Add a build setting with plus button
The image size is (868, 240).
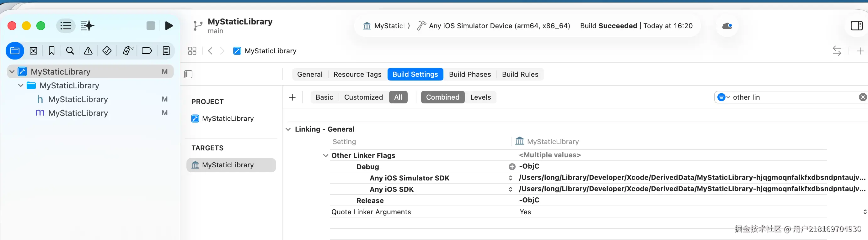(x=292, y=97)
